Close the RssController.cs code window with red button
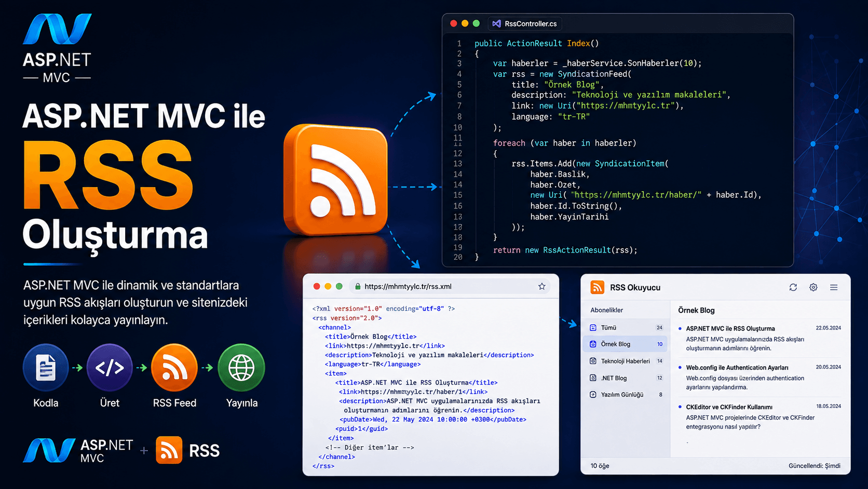Viewport: 868px width, 489px height. pos(454,23)
